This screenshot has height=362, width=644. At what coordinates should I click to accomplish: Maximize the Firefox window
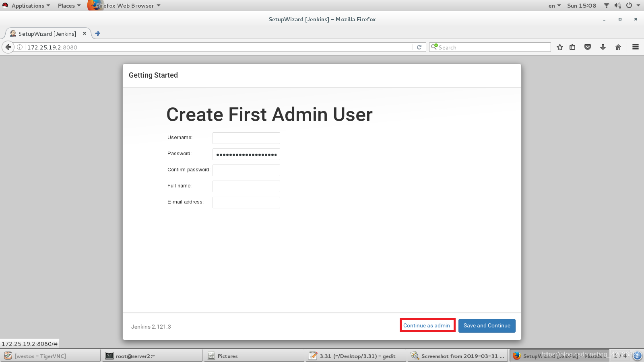pyautogui.click(x=620, y=19)
